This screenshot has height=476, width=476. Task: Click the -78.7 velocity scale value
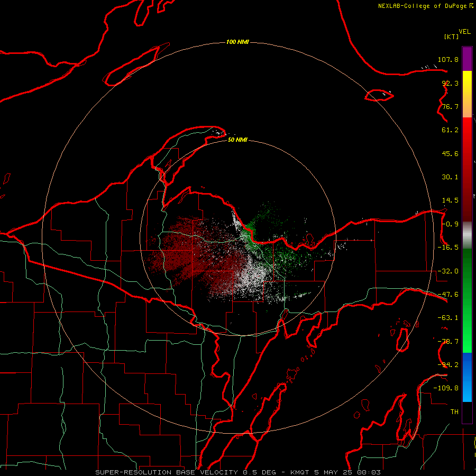click(448, 342)
